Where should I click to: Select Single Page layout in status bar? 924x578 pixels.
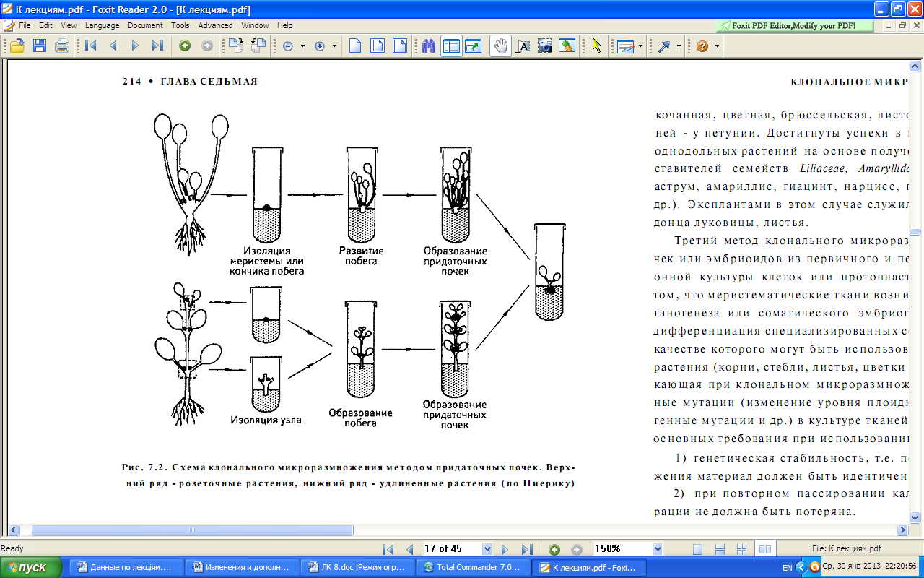[697, 549]
